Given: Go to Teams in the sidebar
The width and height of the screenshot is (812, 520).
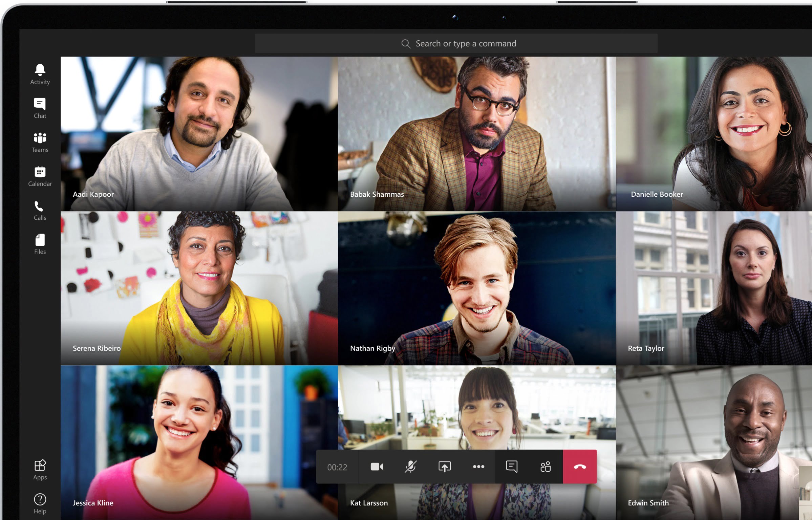Looking at the screenshot, I should (40, 142).
